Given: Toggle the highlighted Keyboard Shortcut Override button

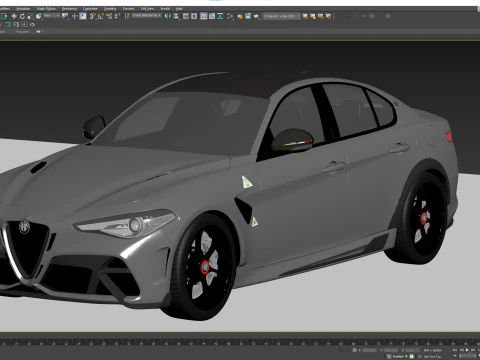Looking at the screenshot, I should pos(83,16).
